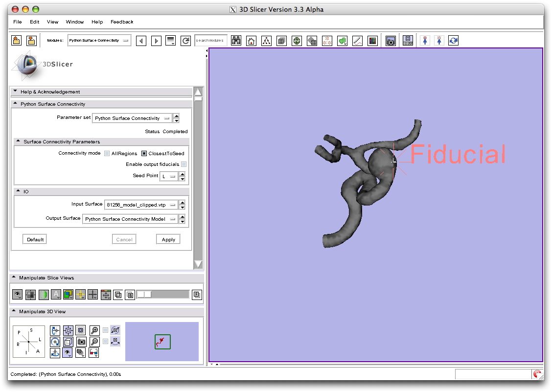The width and height of the screenshot is (552, 392).
Task: Open the Input Surface dropdown
Action: [141, 205]
